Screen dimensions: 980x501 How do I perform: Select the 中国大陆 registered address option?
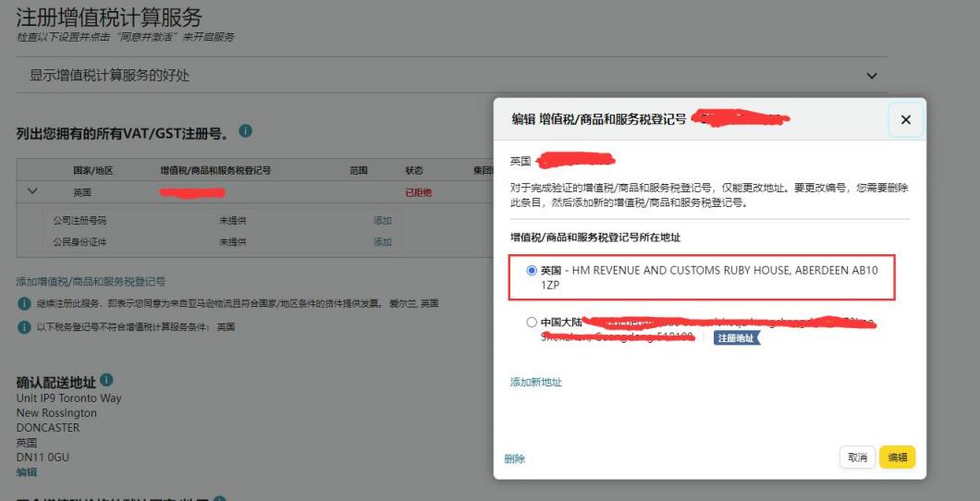[532, 323]
